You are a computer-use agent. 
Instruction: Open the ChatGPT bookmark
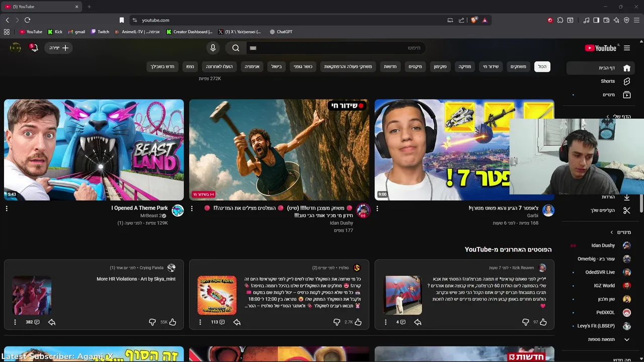coord(281,32)
